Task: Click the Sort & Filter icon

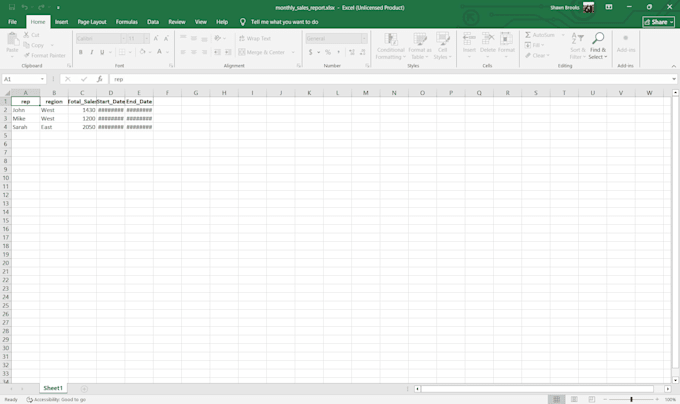Action: pos(577,38)
